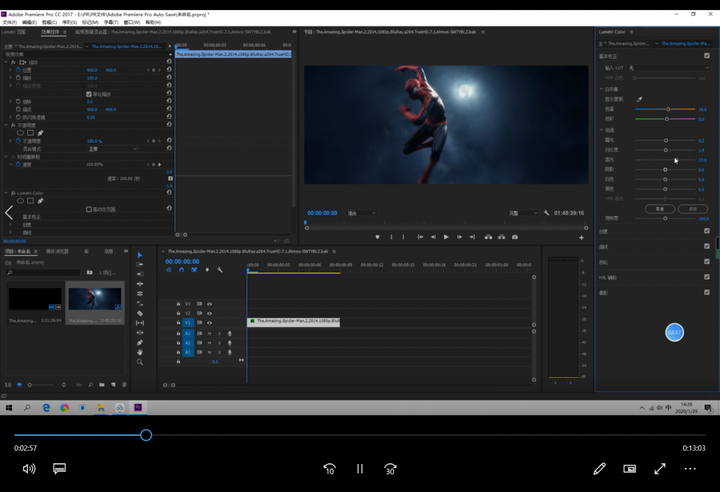
Task: Click the timeline wrench settings icon
Action: (219, 270)
